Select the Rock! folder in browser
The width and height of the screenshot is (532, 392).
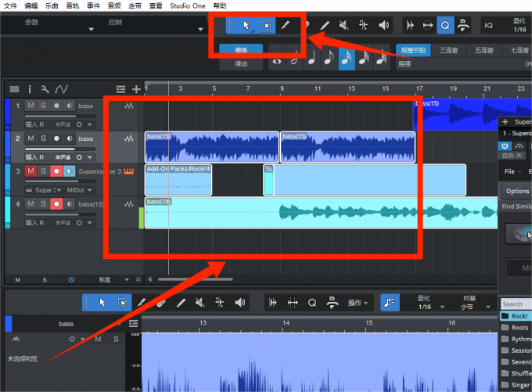(x=519, y=316)
